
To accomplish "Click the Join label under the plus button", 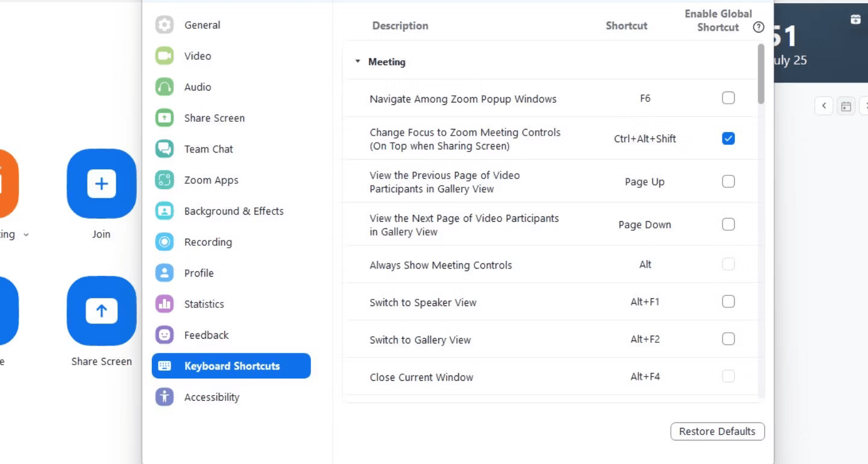I will (101, 234).
